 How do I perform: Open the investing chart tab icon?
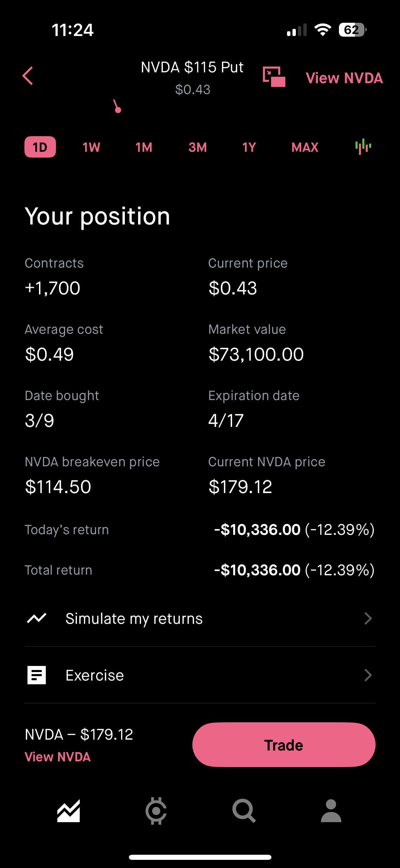[x=69, y=811]
